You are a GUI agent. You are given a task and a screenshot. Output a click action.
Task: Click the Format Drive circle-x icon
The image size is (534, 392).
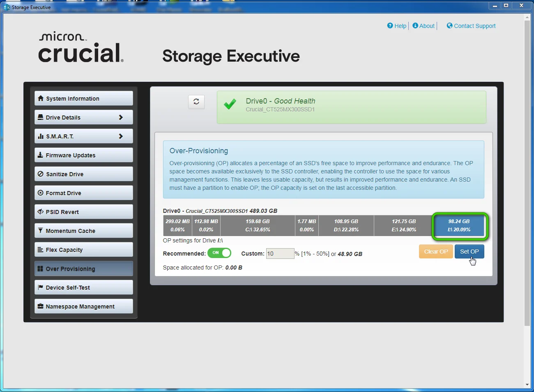click(x=40, y=193)
